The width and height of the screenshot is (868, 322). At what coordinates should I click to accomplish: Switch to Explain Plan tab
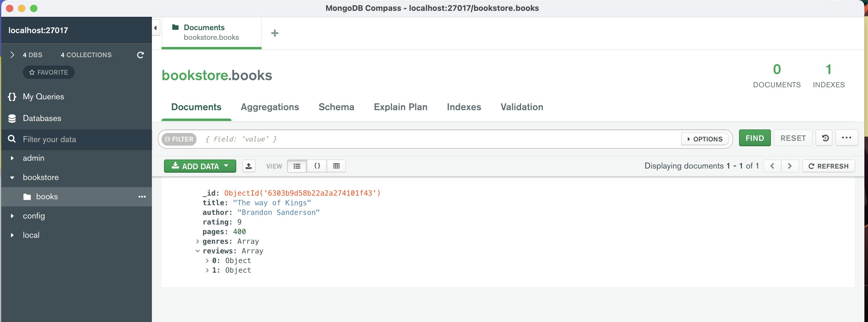click(x=400, y=107)
